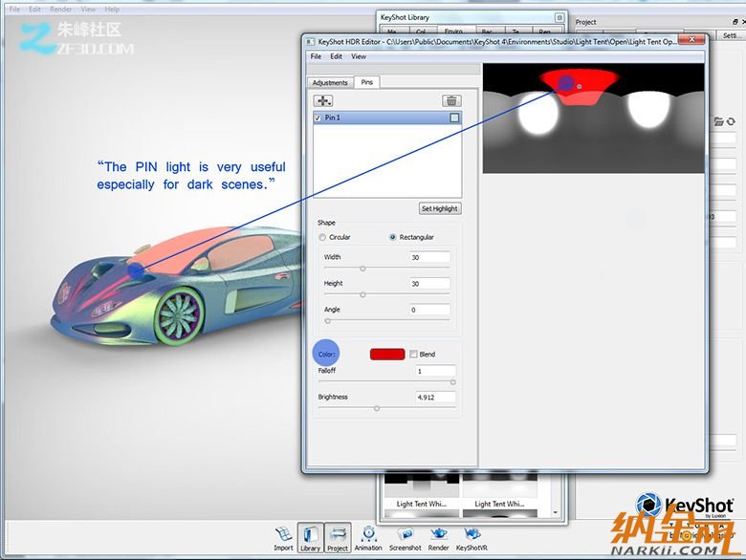Open the add pin dropdown button
746x560 pixels.
323,100
